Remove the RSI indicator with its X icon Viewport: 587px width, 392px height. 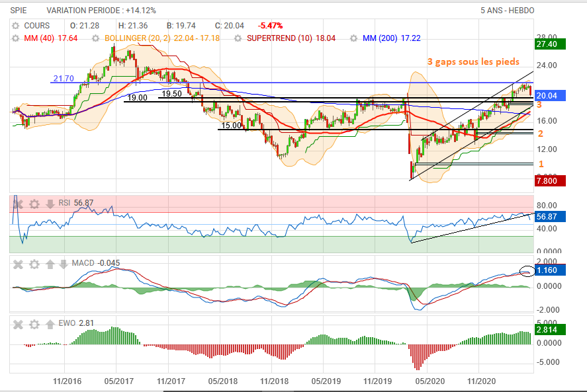click(18, 204)
